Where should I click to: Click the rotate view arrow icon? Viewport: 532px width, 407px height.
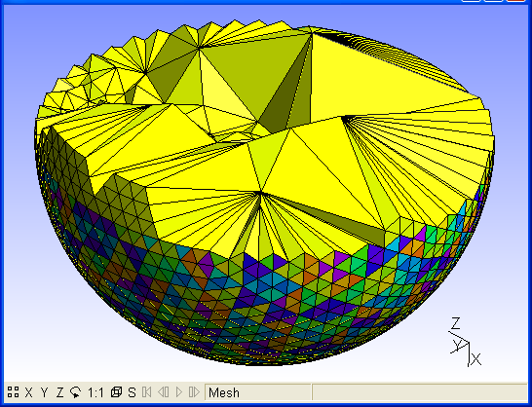click(75, 392)
